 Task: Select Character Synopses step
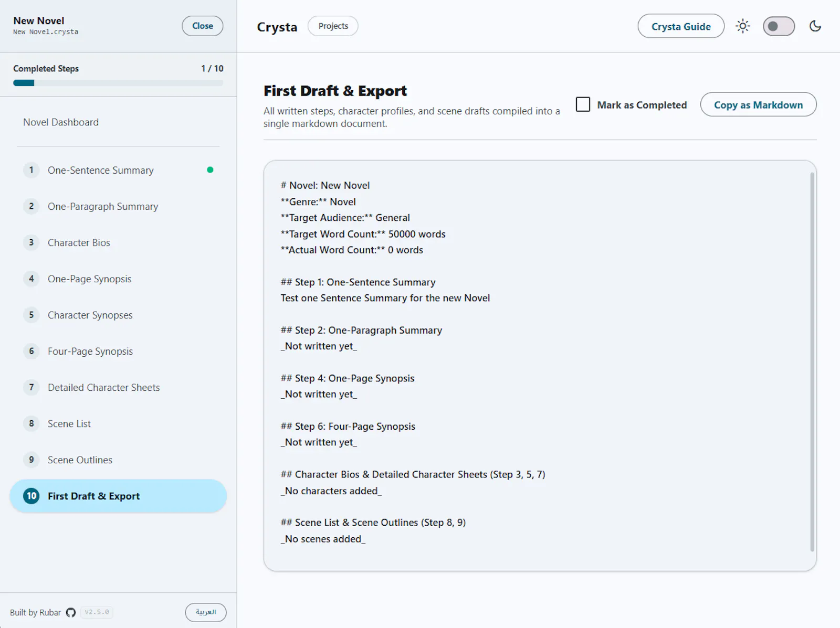(x=118, y=315)
